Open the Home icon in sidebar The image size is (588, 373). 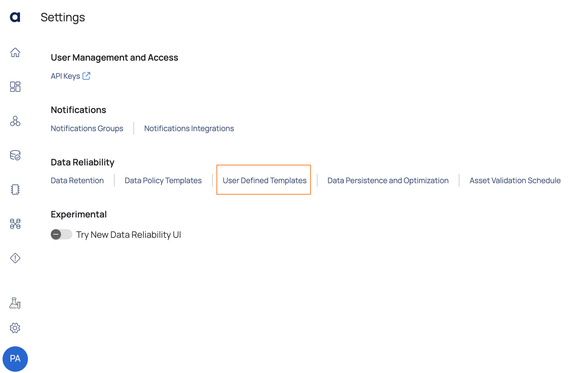[15, 52]
